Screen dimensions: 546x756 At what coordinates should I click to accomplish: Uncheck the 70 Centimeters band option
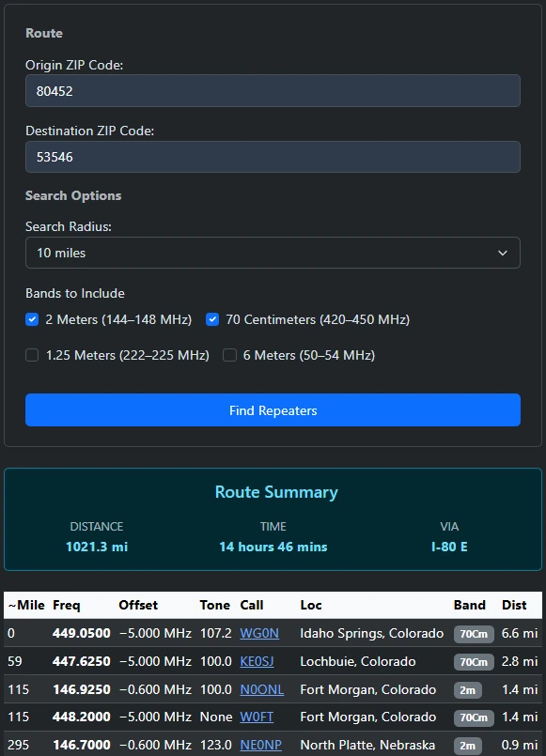tap(212, 319)
